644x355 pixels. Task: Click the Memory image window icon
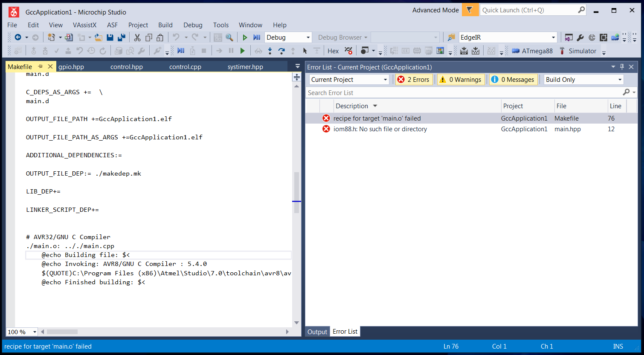(x=440, y=51)
